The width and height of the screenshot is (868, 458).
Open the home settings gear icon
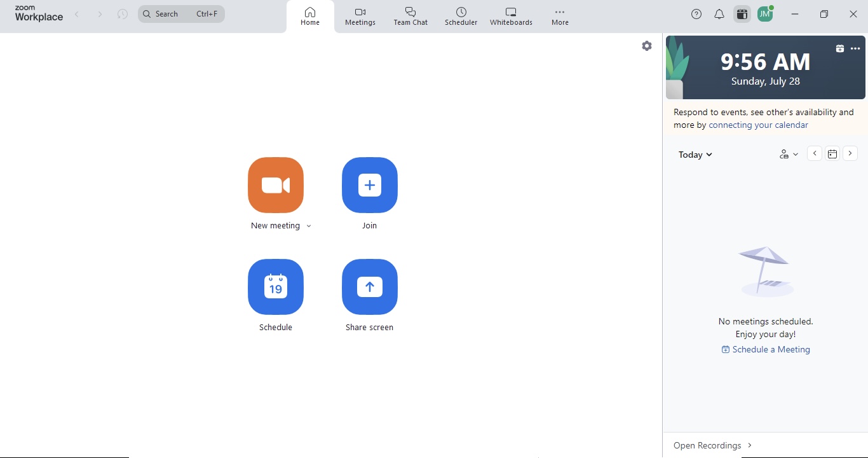tap(647, 46)
